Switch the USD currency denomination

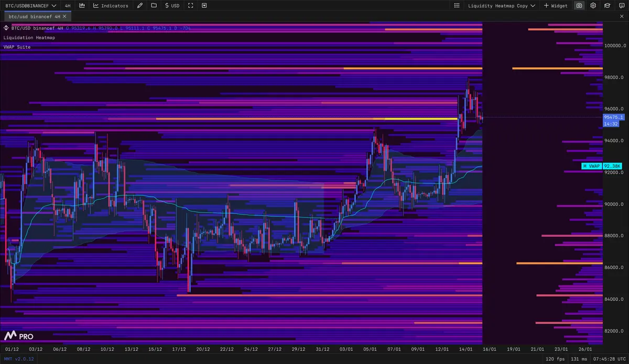(x=172, y=6)
